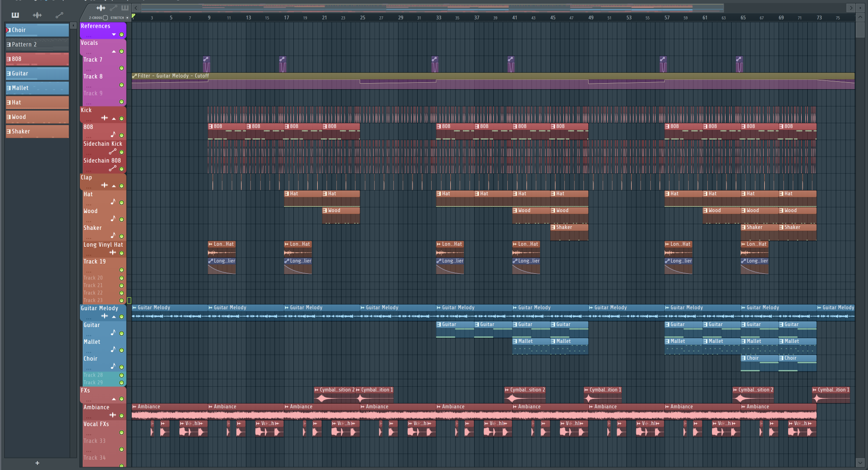This screenshot has width=868, height=470.
Task: Click the note icon on the Mallet track
Action: coord(113,349)
